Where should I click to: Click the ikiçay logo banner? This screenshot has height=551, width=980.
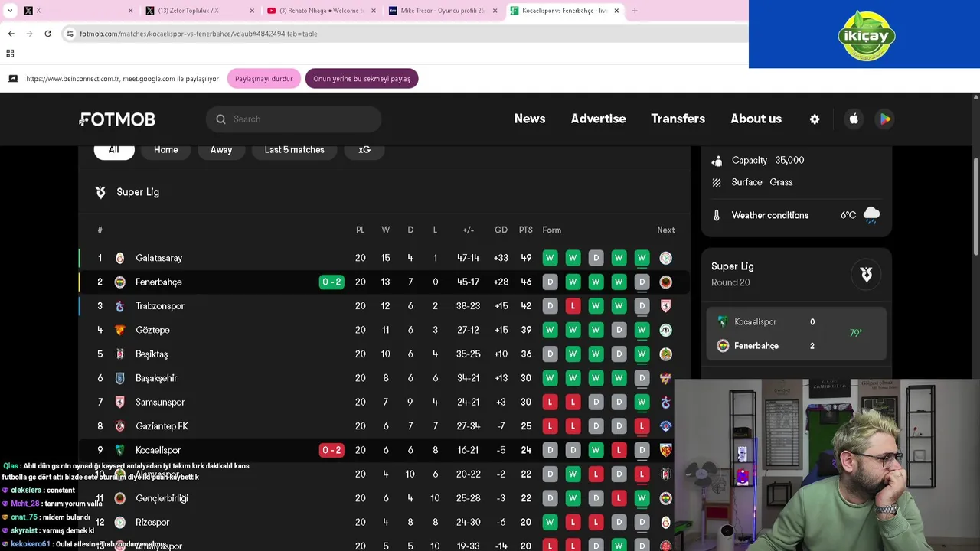coord(864,34)
